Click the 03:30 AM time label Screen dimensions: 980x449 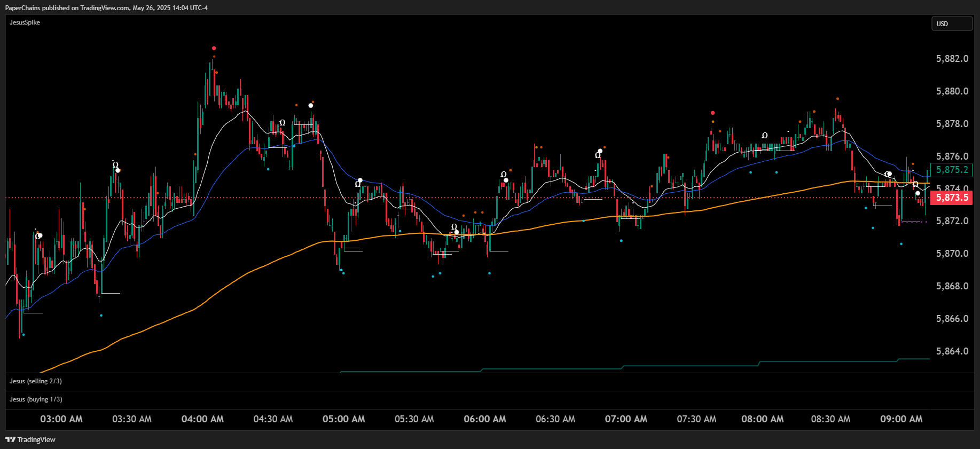pos(132,419)
